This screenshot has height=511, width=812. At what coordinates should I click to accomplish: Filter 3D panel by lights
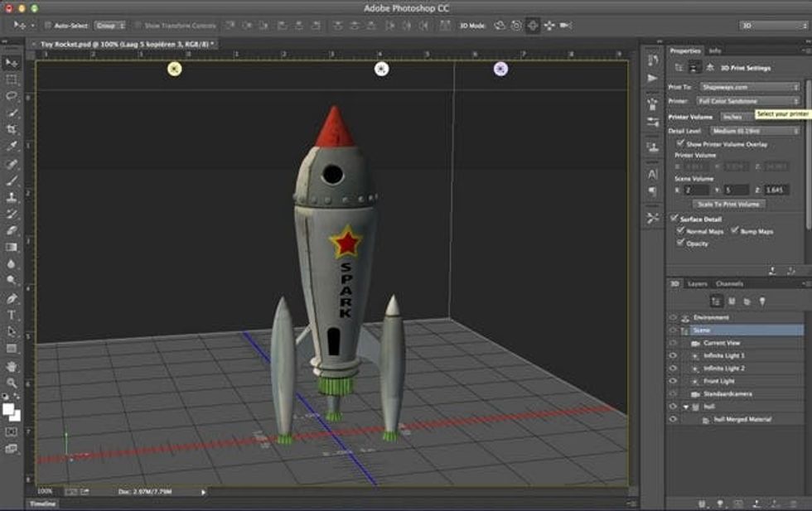pyautogui.click(x=761, y=301)
